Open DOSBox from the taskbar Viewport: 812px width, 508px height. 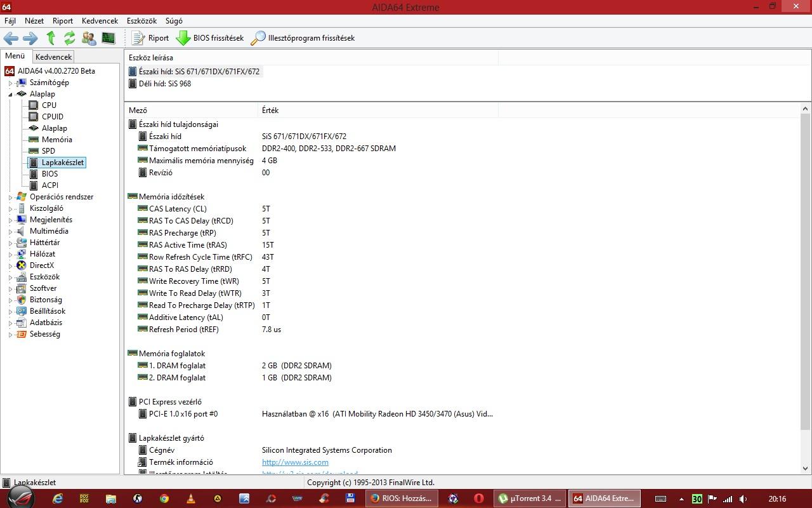pos(84,498)
